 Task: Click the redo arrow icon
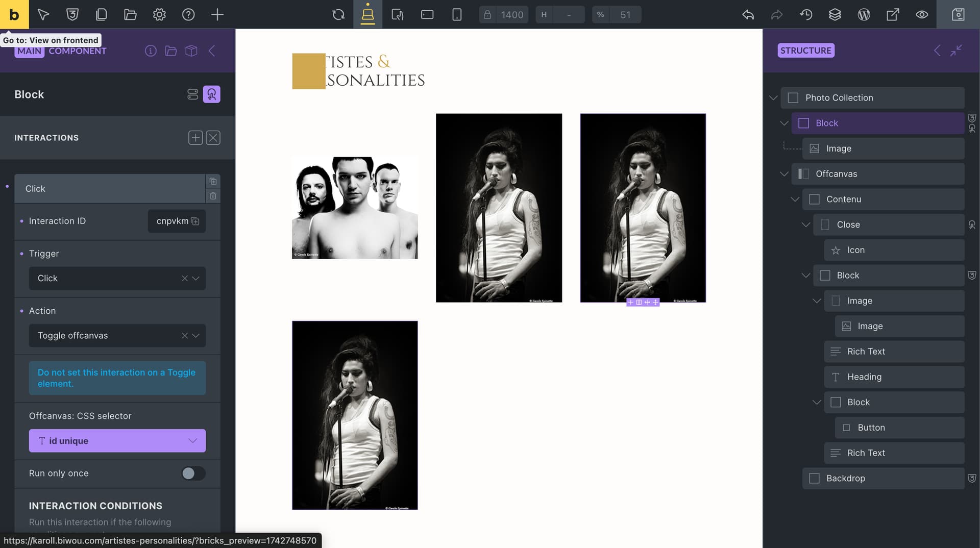click(x=777, y=14)
